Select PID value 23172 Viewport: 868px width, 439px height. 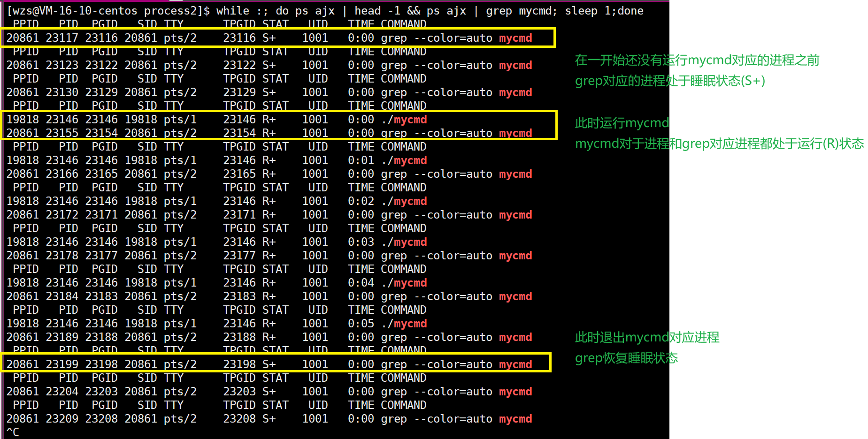(62, 215)
